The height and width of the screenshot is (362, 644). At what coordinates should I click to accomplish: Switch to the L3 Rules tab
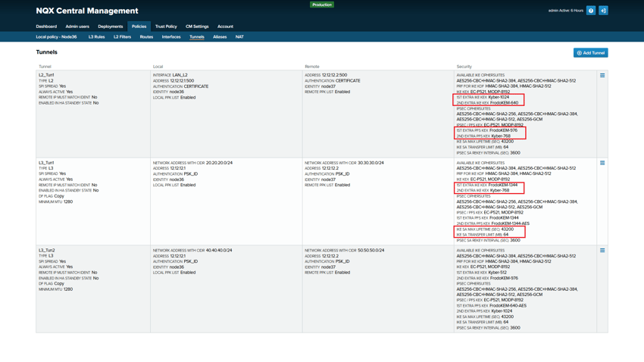coord(96,37)
